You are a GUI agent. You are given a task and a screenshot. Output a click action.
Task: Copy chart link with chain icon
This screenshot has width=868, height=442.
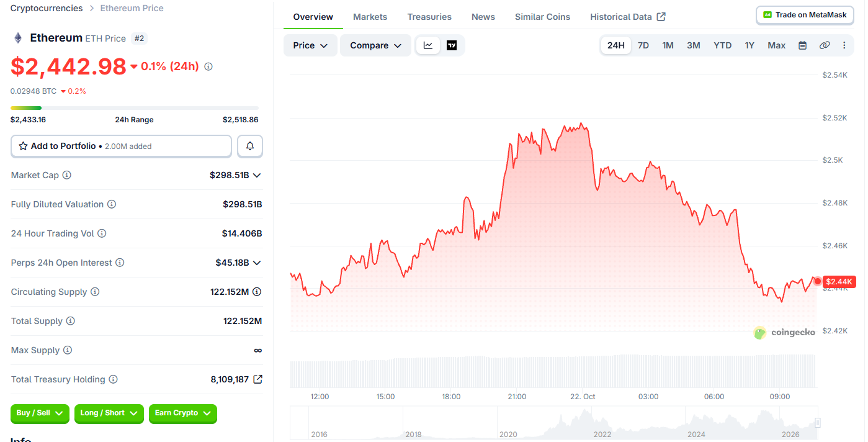point(825,45)
